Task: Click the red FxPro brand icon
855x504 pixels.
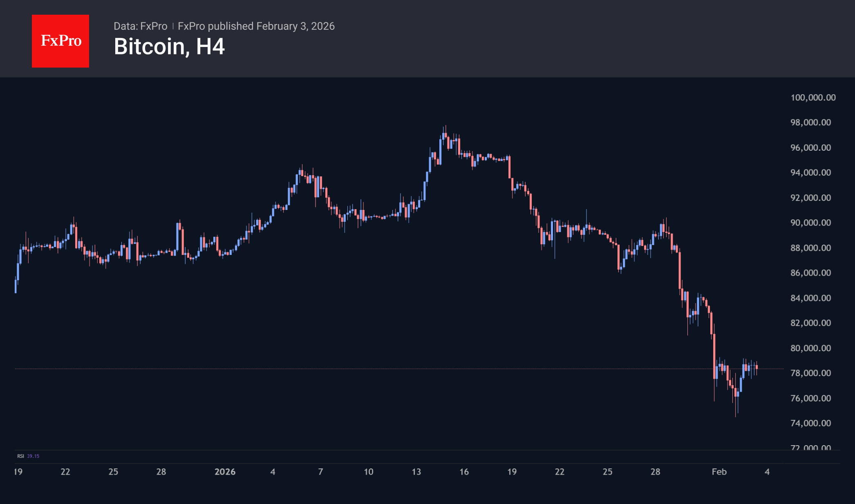Action: pyautogui.click(x=60, y=40)
